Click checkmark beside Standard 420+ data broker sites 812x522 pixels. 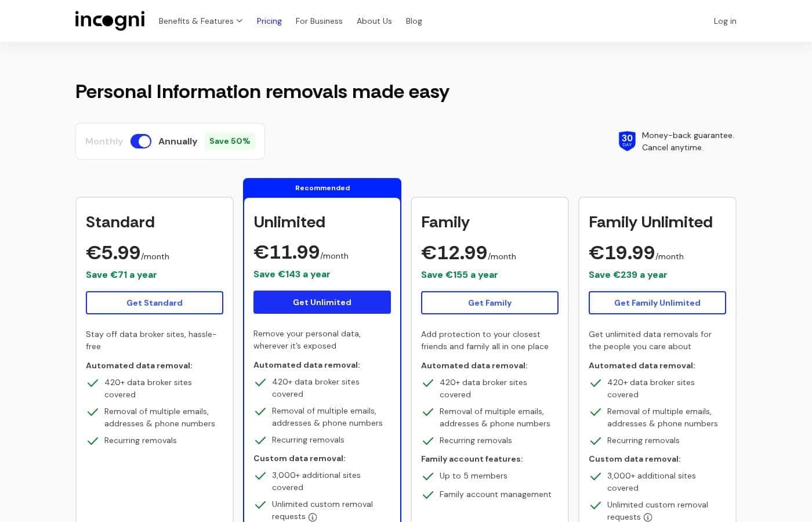[x=92, y=383]
